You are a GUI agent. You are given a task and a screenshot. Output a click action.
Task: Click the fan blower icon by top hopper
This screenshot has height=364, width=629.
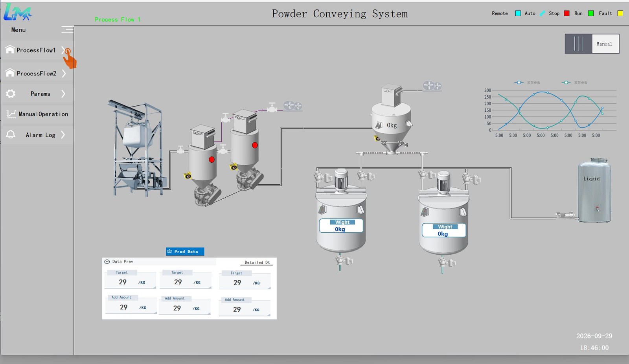[x=432, y=85]
